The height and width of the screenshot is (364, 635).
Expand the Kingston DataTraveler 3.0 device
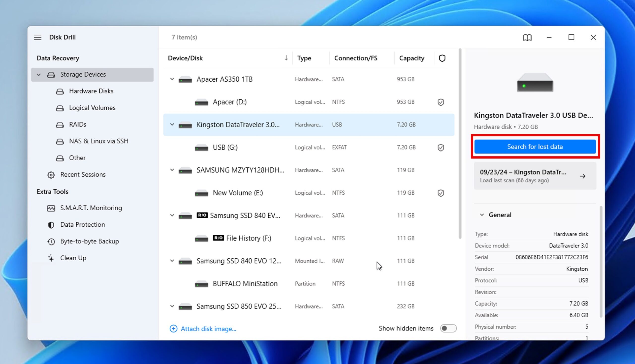[x=171, y=125]
